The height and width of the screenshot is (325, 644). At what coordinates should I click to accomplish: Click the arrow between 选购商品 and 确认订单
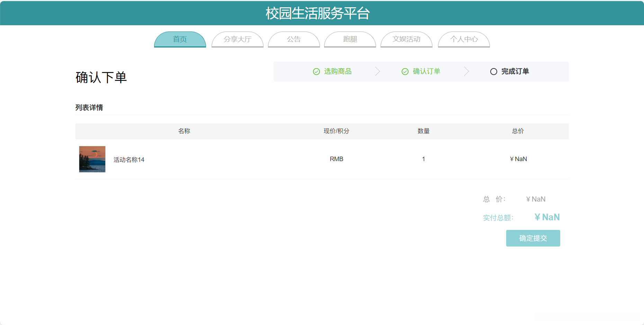point(378,72)
